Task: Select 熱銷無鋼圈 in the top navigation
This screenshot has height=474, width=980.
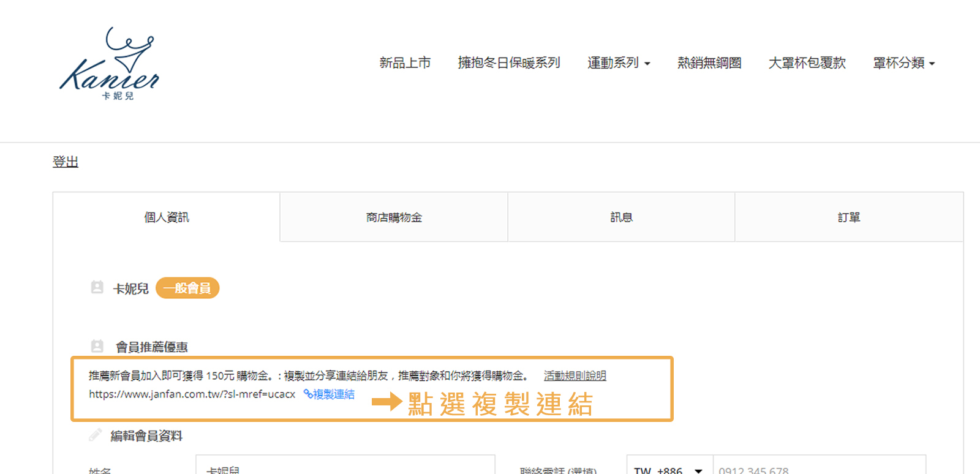Action: 709,63
